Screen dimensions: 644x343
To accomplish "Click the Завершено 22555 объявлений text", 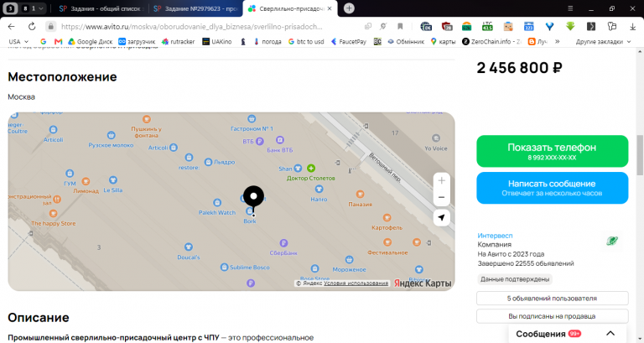I will click(x=526, y=263).
